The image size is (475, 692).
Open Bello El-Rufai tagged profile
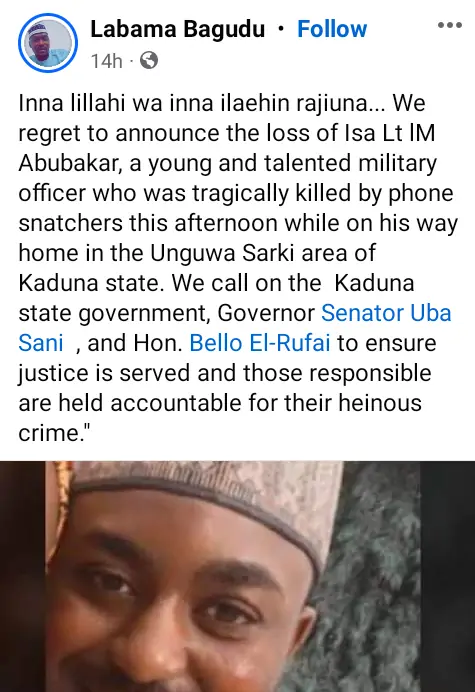260,343
